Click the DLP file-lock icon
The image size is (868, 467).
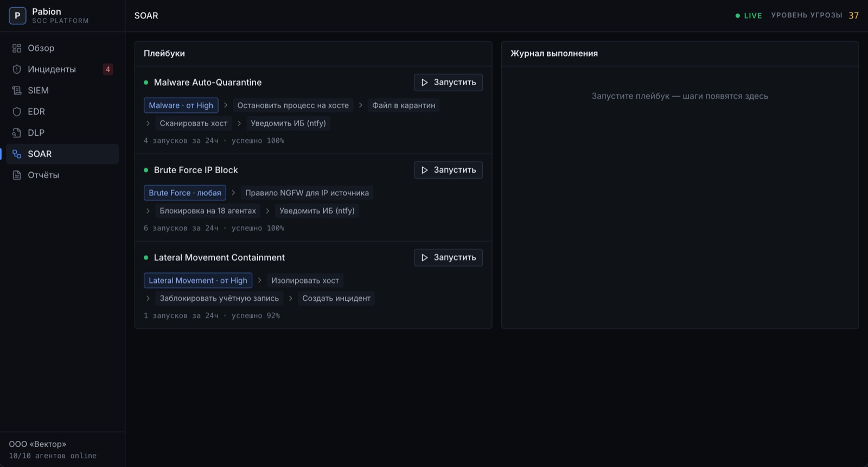(x=17, y=133)
